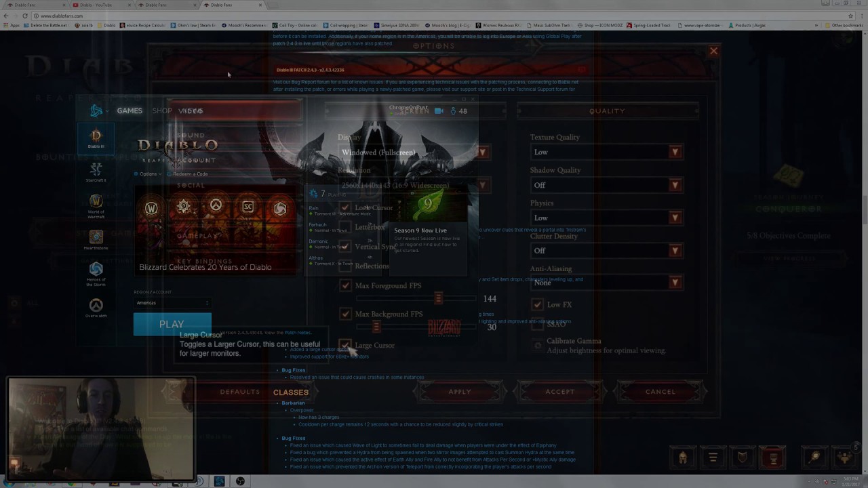This screenshot has height=488, width=868.
Task: Open the Key Bindings options category
Action: click(205, 262)
